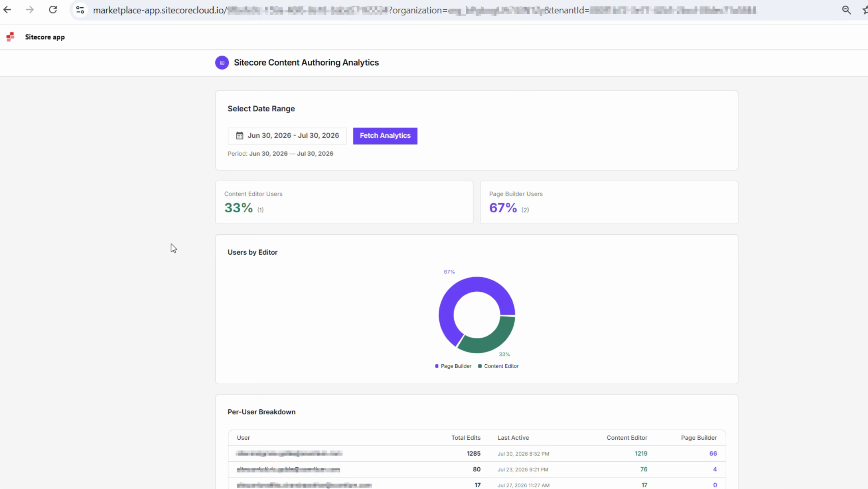This screenshot has width=868, height=489.
Task: Click the Jul 30, 2026 8:52 PM cell
Action: 524,454
